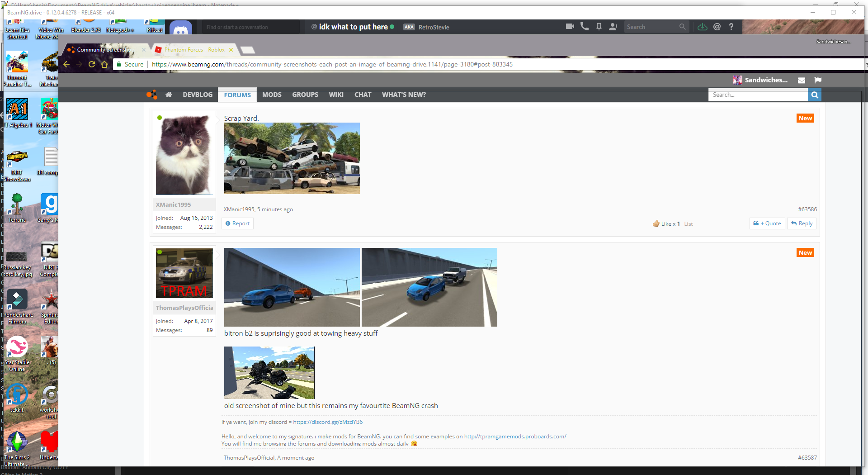Reload the page in browser
Viewport: 868px width, 475px height.
point(92,64)
